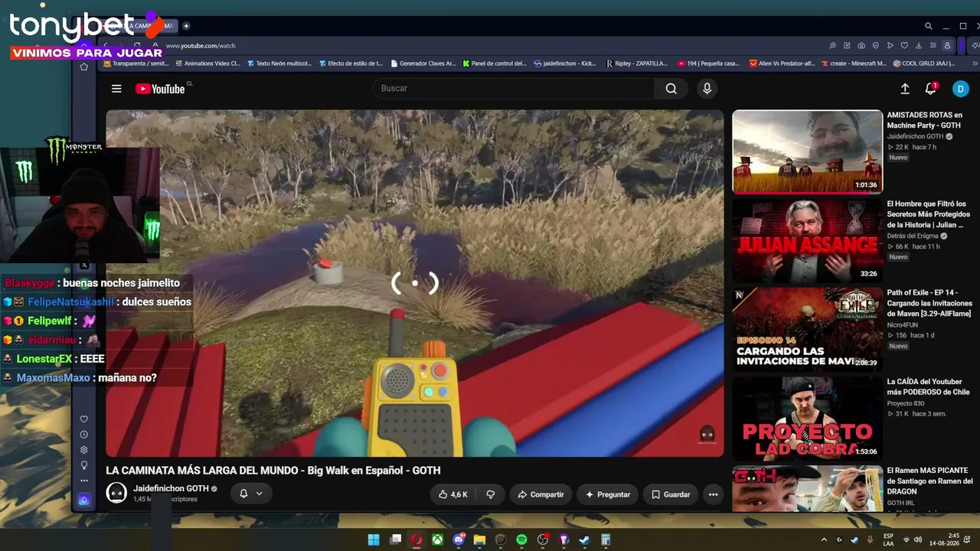
Task: Open the YouTube guide hamburger menu
Action: [x=116, y=89]
